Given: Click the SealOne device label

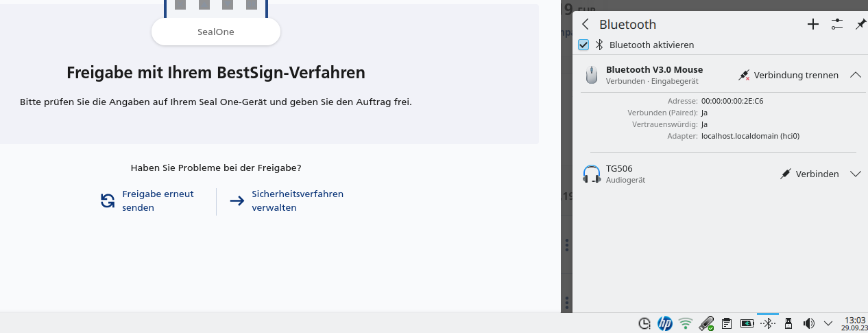Looking at the screenshot, I should coord(216,32).
